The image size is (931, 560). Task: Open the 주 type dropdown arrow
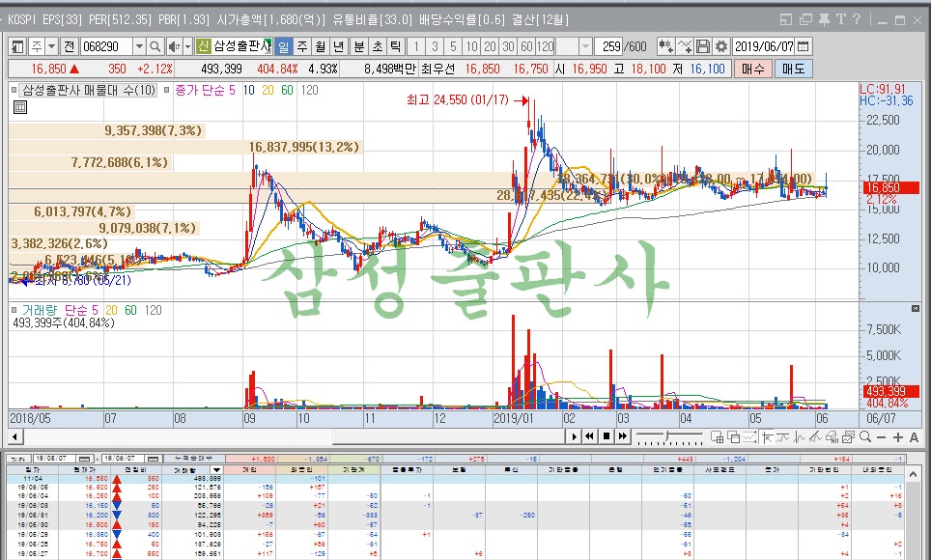pos(51,46)
